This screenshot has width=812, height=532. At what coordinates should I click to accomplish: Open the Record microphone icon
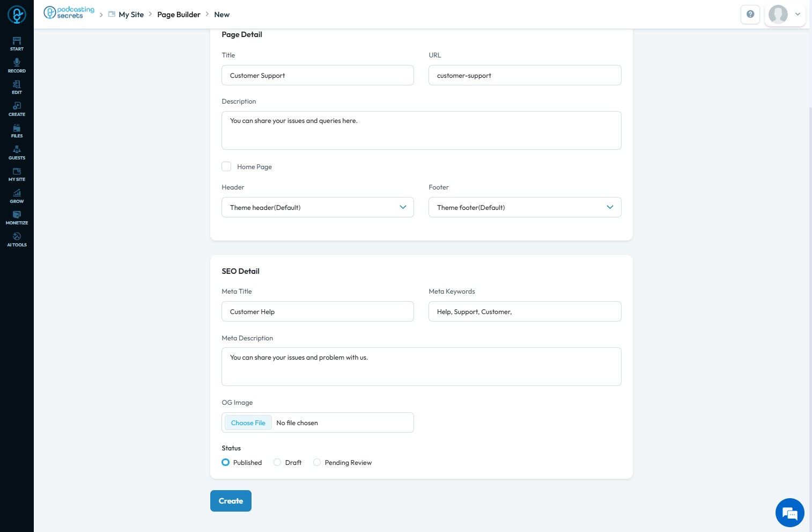[x=17, y=65]
